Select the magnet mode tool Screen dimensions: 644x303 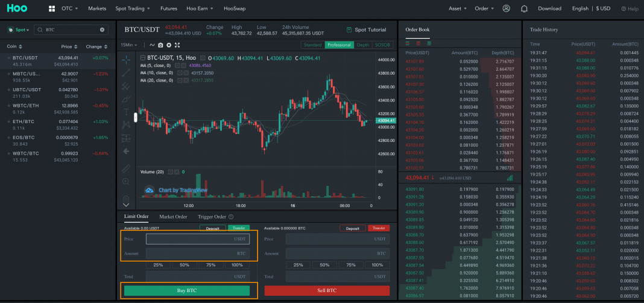[x=126, y=198]
